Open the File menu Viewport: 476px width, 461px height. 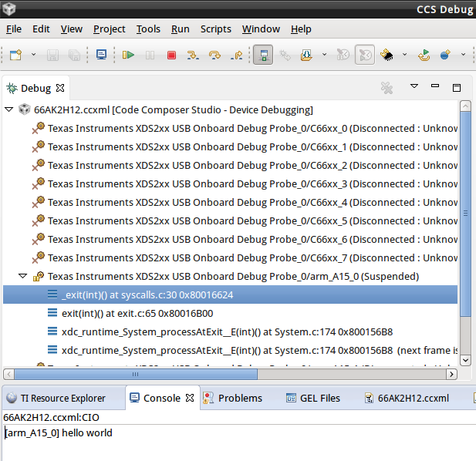(x=14, y=29)
